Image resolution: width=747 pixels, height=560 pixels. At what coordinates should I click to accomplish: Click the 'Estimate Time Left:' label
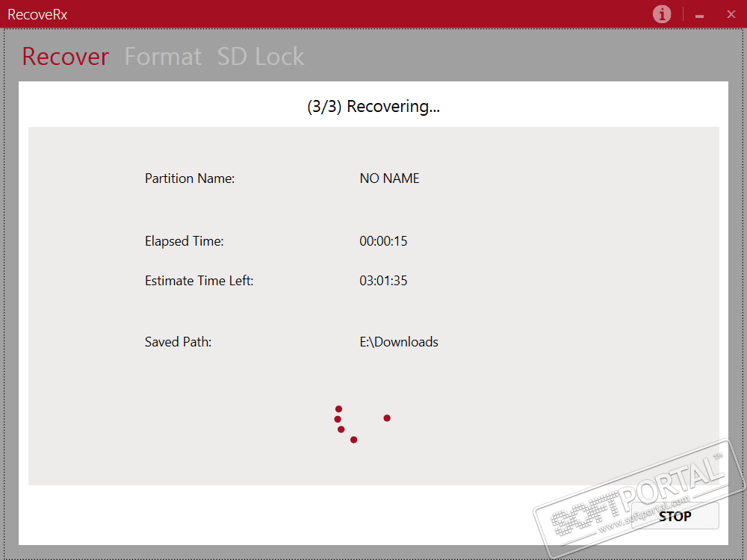pos(199,281)
